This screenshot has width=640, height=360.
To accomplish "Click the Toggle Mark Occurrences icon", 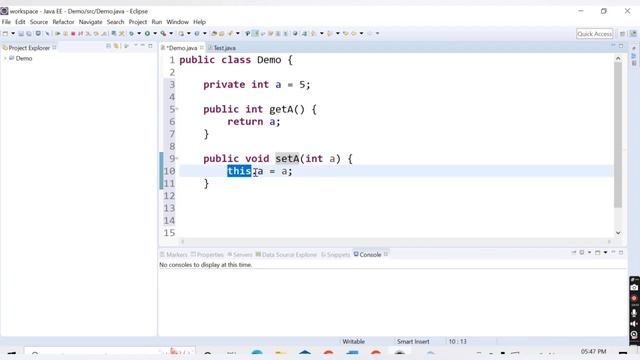I will pos(256,34).
